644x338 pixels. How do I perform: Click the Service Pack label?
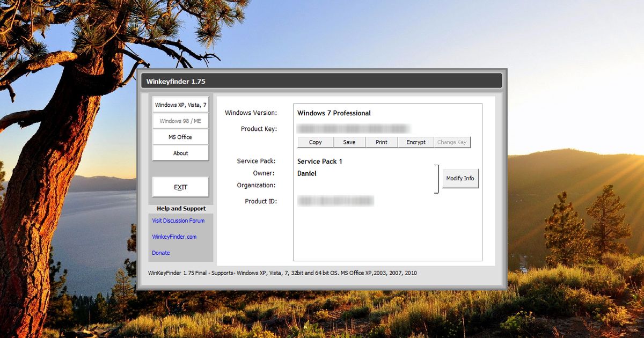point(256,161)
